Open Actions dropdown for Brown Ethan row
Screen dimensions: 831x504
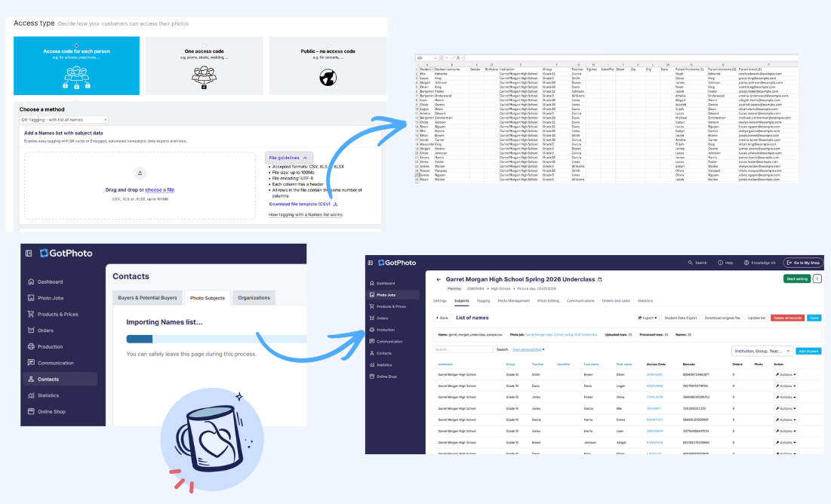(x=786, y=375)
